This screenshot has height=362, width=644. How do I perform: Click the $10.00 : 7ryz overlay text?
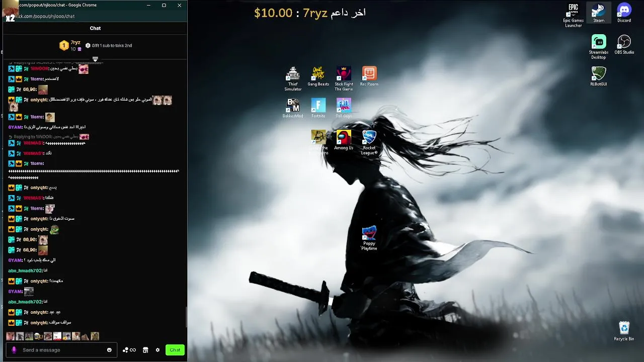pos(291,13)
